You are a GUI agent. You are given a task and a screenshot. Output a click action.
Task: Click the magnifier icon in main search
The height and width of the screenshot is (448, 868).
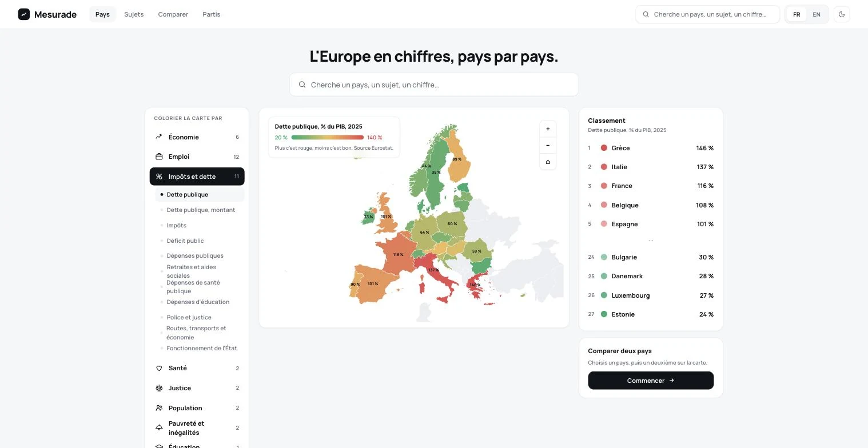pyautogui.click(x=302, y=85)
